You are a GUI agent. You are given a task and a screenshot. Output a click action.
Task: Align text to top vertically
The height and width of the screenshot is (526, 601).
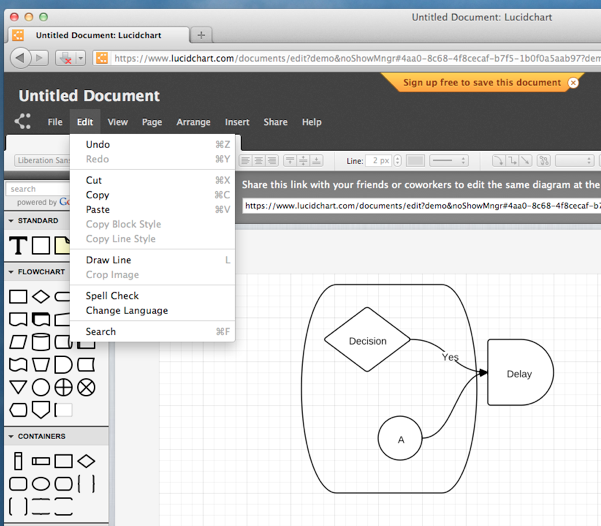pyautogui.click(x=290, y=160)
